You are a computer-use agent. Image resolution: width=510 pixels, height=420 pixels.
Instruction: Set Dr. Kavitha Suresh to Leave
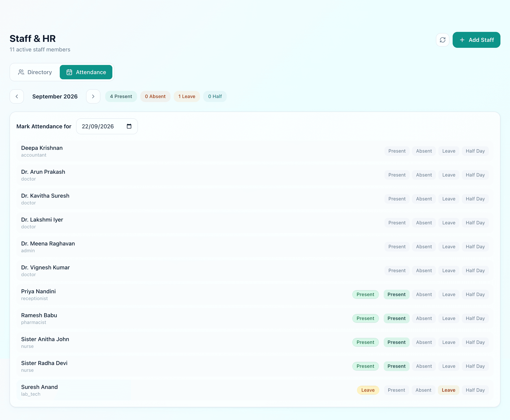click(449, 199)
